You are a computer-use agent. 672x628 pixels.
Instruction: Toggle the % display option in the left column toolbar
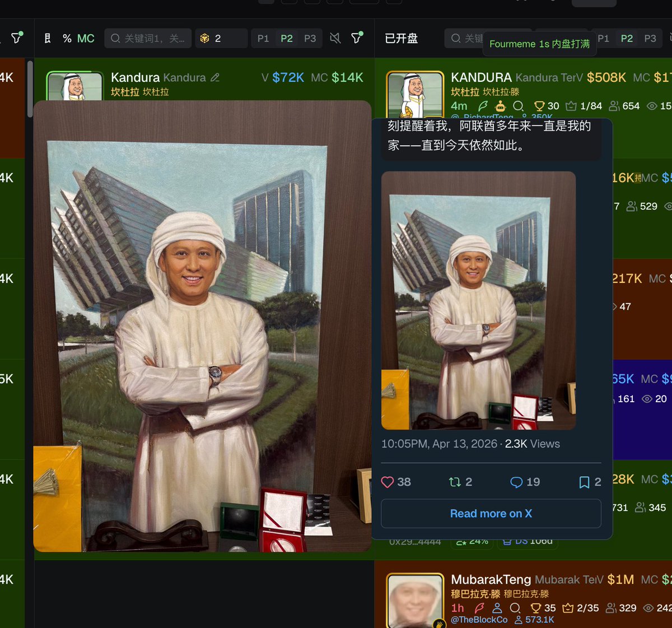pyautogui.click(x=67, y=38)
